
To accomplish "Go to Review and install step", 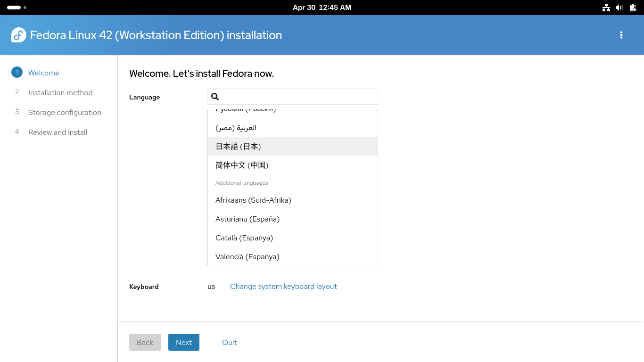I will (x=58, y=132).
